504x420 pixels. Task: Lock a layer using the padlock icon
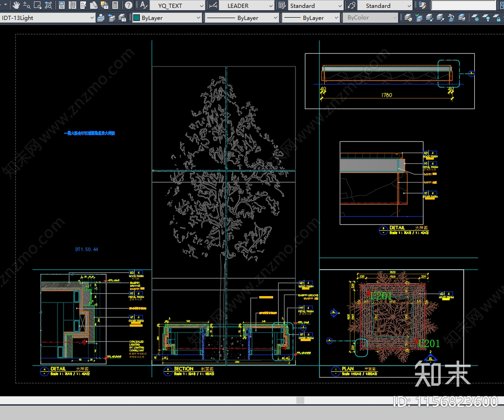[x=497, y=18]
